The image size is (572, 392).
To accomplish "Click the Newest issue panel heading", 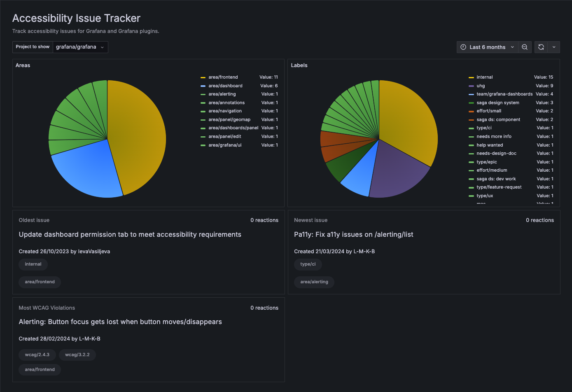I will 311,220.
